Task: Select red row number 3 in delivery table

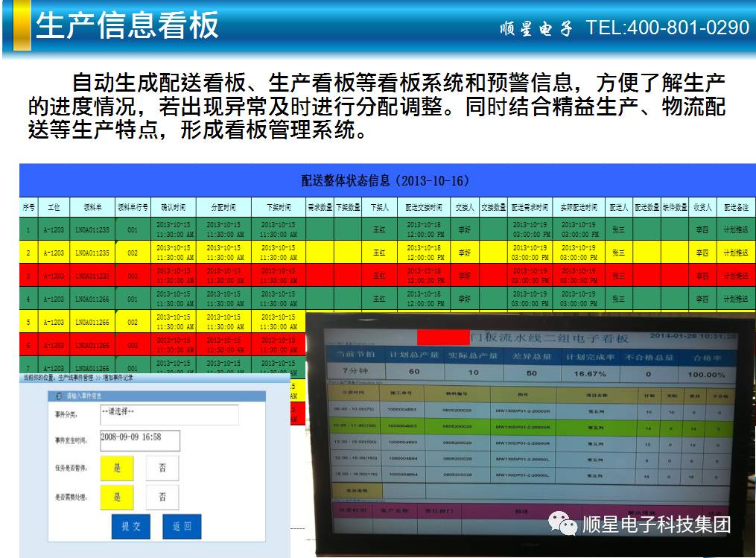Action: pos(28,276)
